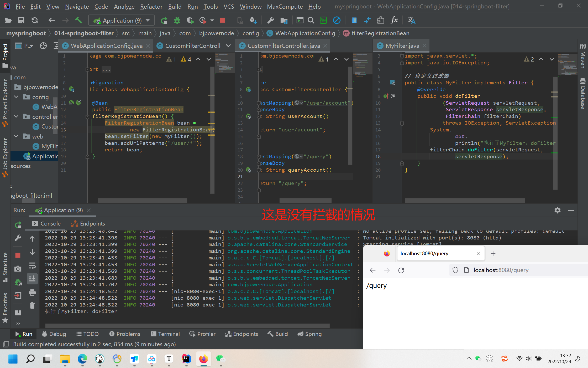Open Run panel settings gear icon

point(557,210)
